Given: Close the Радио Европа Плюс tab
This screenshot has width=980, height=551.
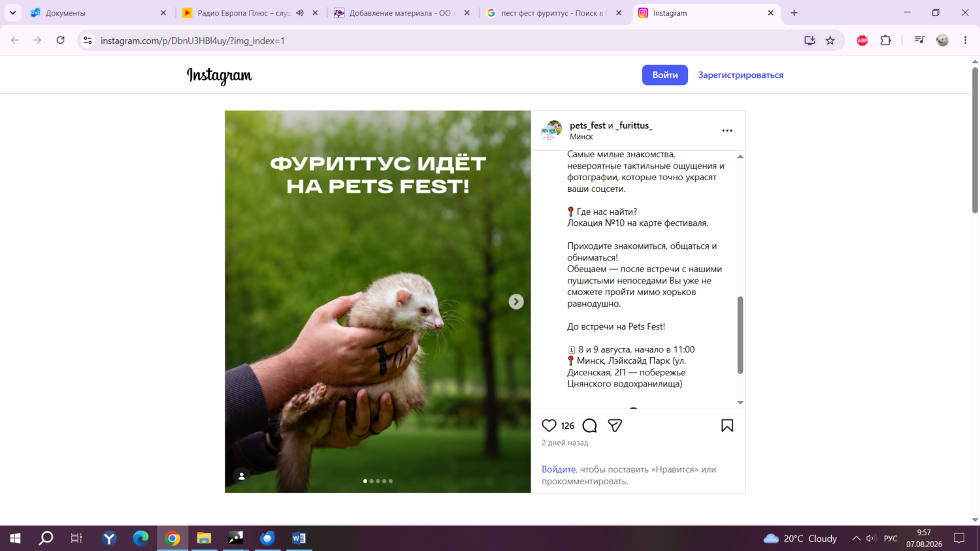Looking at the screenshot, I should [315, 13].
